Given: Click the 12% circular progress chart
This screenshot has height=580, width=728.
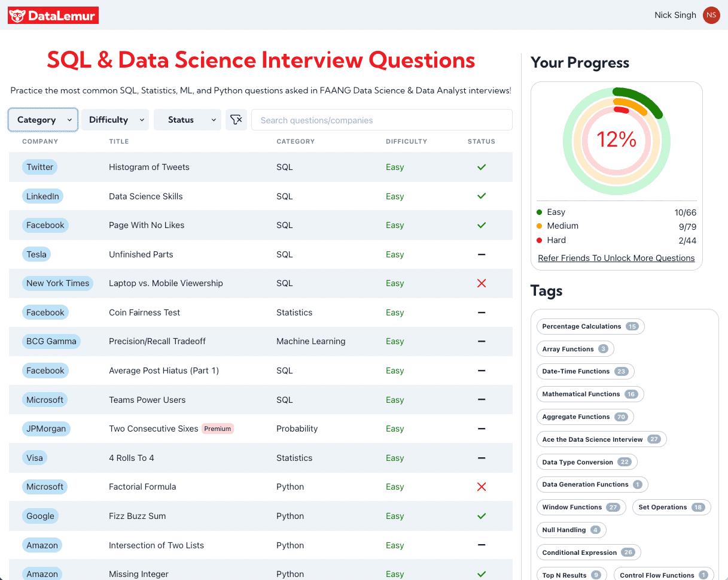Looking at the screenshot, I should click(x=616, y=140).
